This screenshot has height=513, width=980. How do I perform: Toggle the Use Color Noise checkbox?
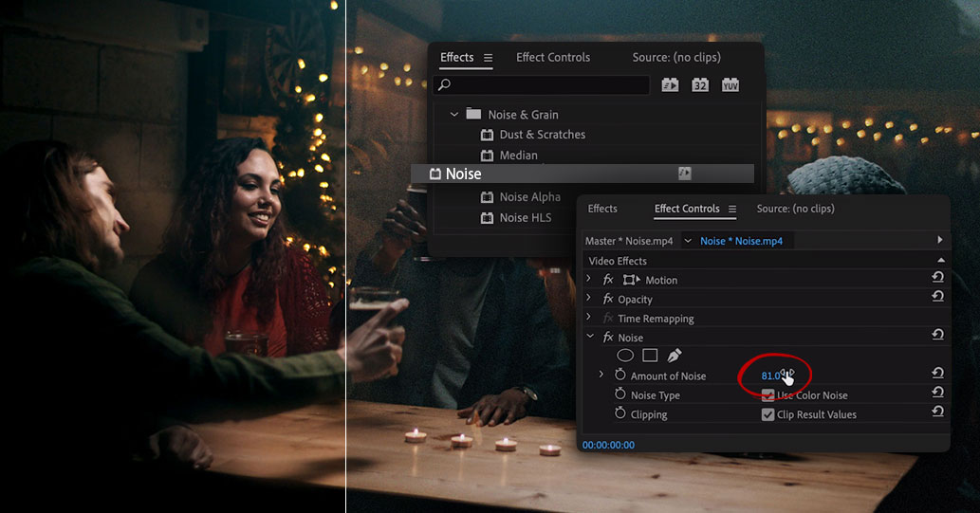pyautogui.click(x=768, y=395)
